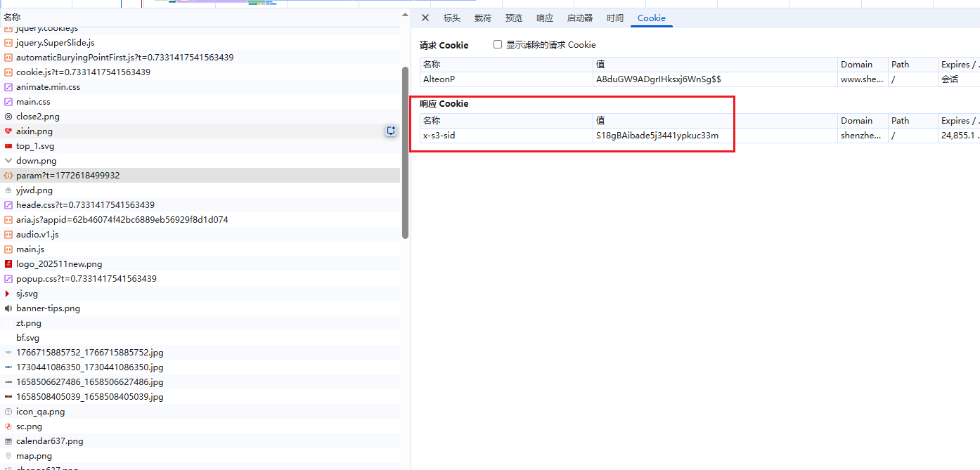Select the logo_202511new.png request
Image resolution: width=980 pixels, height=470 pixels.
coord(200,264)
